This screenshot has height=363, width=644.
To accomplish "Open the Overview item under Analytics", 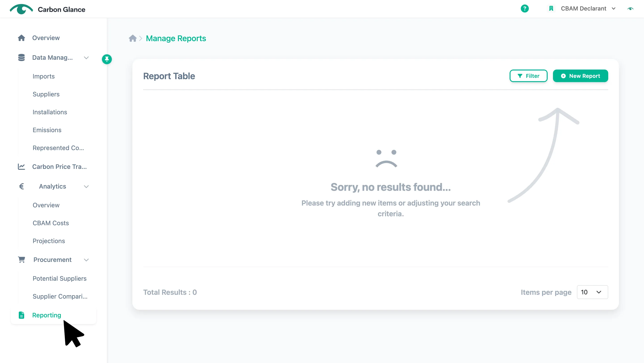I will 46,205.
